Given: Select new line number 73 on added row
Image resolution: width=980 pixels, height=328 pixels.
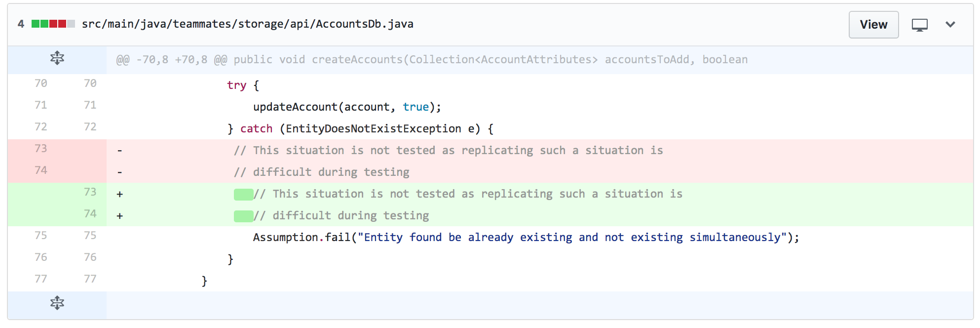Looking at the screenshot, I should coord(90,192).
